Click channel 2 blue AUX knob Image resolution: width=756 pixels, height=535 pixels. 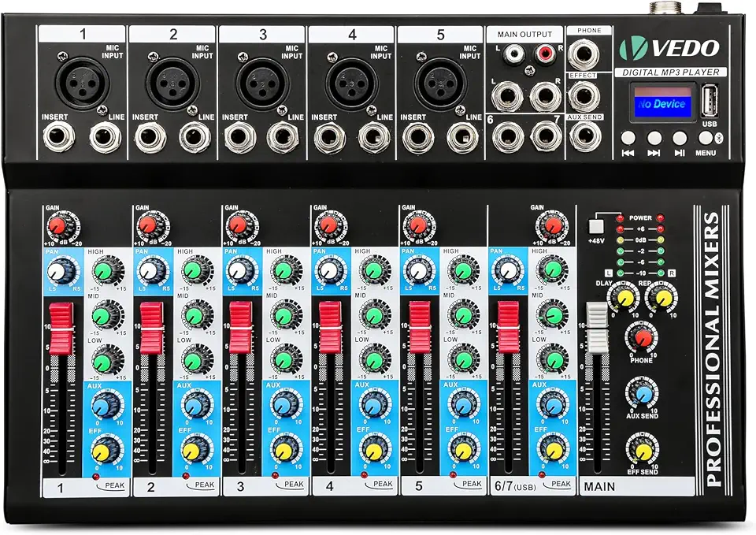coord(192,407)
